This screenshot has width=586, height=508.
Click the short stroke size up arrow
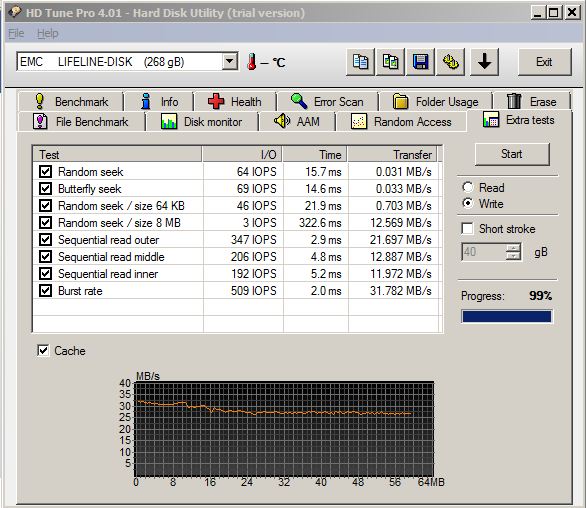tap(513, 248)
